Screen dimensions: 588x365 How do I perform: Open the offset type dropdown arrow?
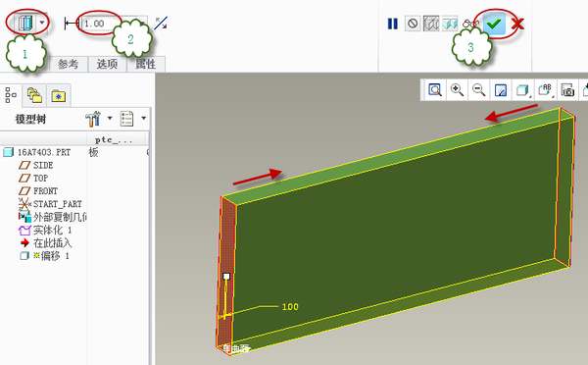point(42,23)
